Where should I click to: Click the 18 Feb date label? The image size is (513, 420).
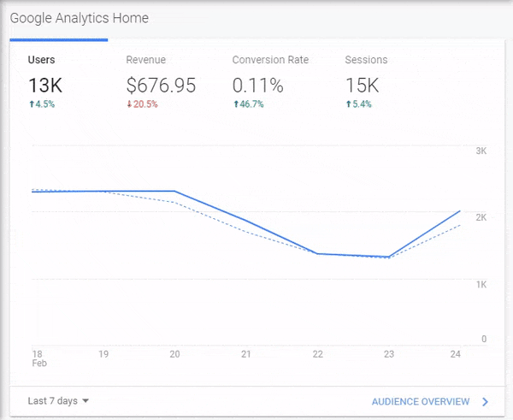(x=37, y=358)
